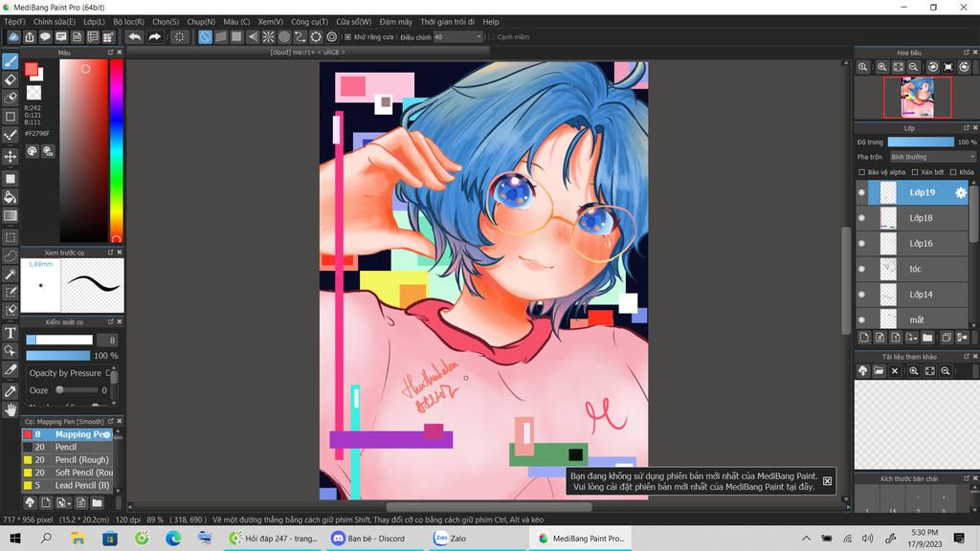The width and height of the screenshot is (980, 551).
Task: Hide the Lớp19 layer
Action: click(x=862, y=192)
